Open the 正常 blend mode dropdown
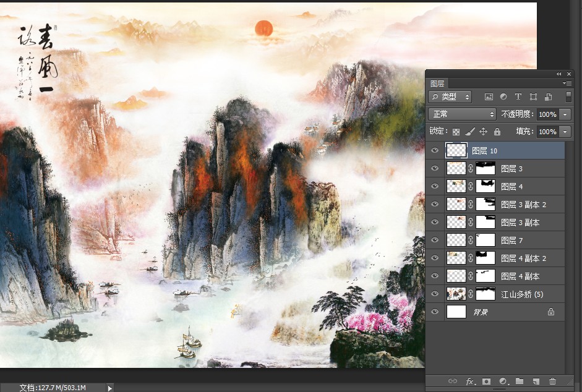 463,114
